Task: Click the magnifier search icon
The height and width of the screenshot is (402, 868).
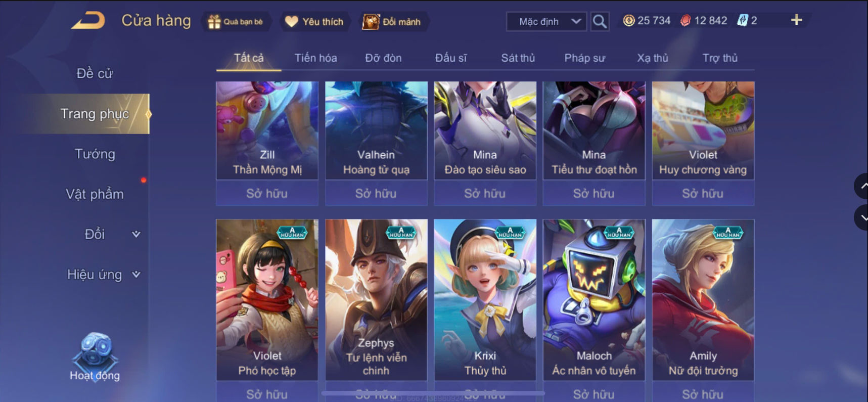Action: pos(600,21)
